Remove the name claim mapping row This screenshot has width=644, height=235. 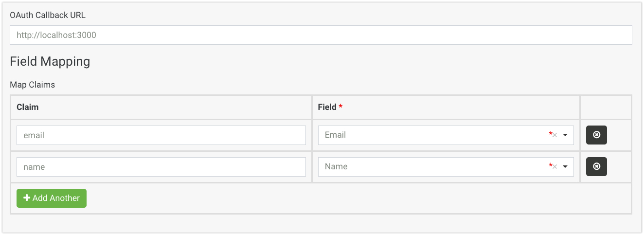[596, 167]
